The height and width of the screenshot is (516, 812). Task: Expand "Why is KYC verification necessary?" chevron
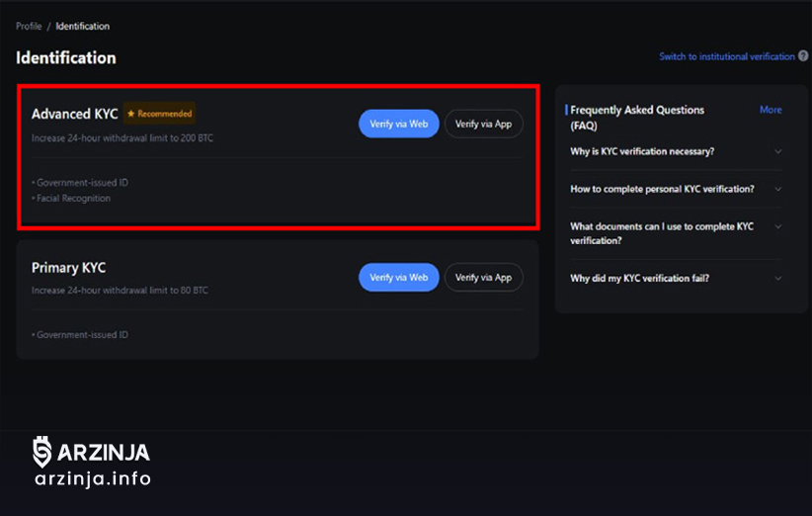(x=778, y=152)
